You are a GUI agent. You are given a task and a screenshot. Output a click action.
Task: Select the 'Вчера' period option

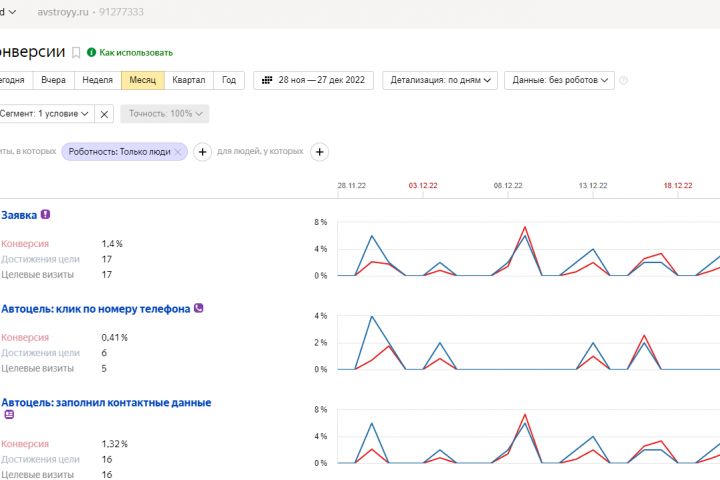(54, 81)
